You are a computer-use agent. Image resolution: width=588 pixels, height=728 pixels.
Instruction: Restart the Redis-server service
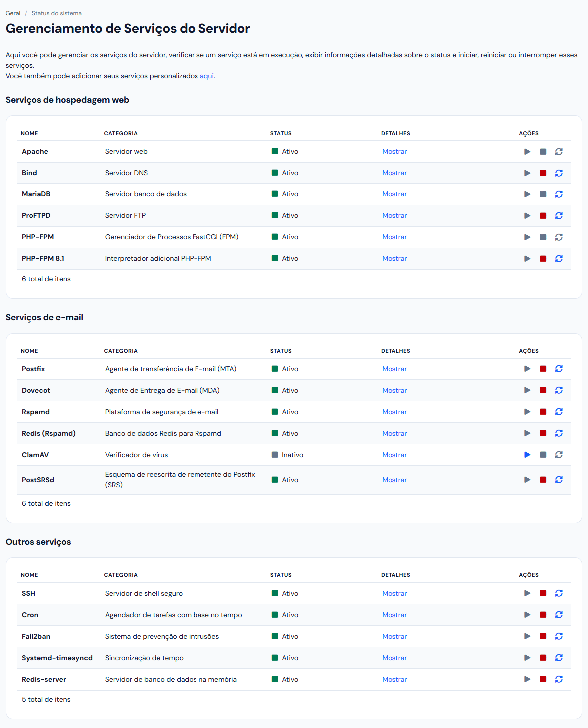point(559,679)
